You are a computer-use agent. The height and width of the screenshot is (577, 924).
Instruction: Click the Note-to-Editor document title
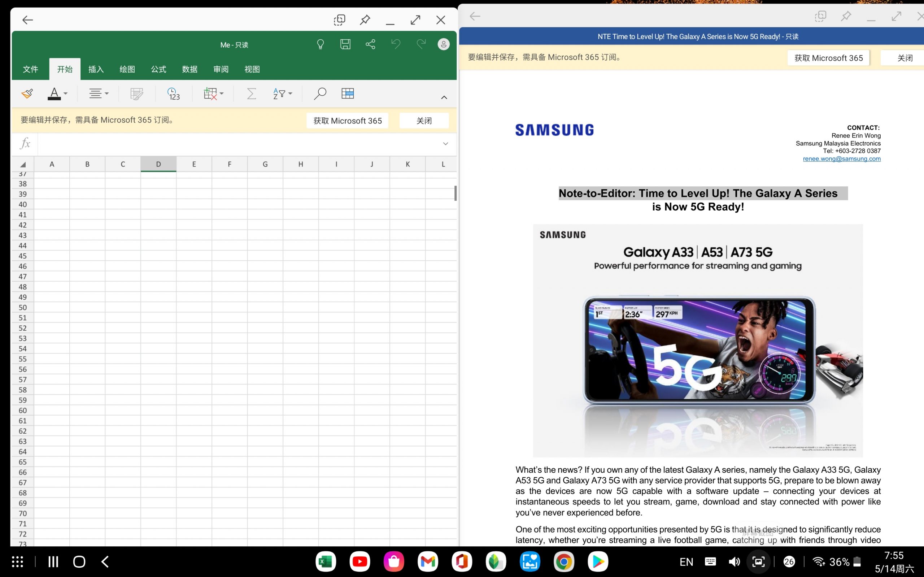(x=698, y=200)
